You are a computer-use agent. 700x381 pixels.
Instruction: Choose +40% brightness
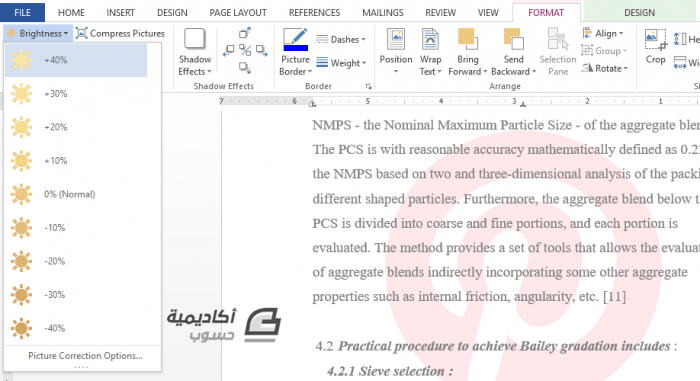pyautogui.click(x=76, y=60)
